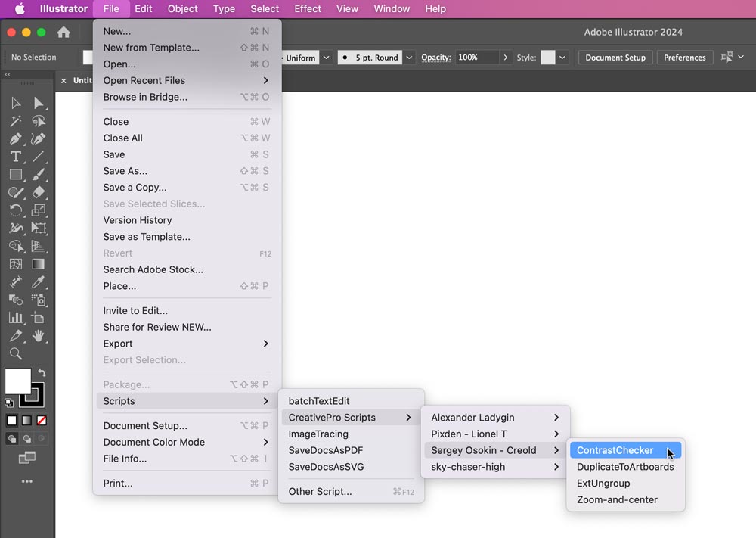Select the Eraser tool

click(38, 192)
